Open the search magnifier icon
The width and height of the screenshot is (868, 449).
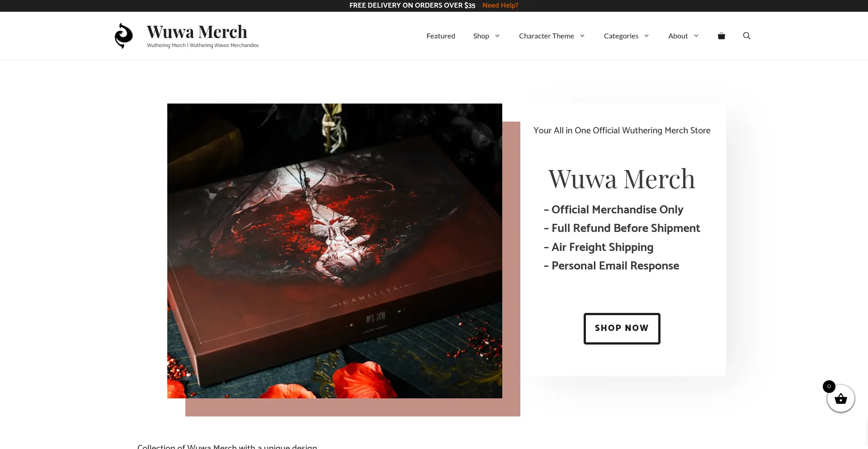(x=747, y=36)
